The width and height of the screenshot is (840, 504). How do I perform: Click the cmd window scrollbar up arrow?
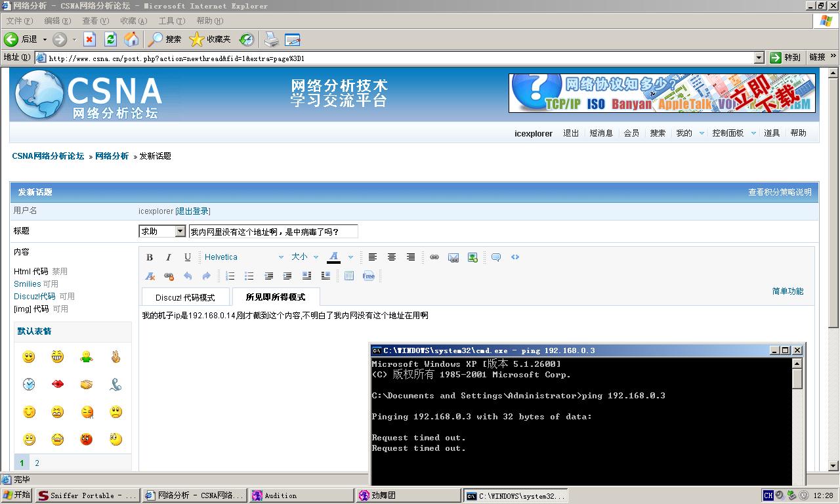pos(797,364)
